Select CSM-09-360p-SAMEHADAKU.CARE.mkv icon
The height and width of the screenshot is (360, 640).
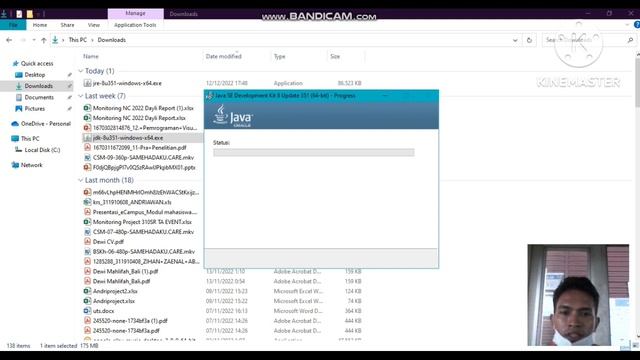[x=87, y=158]
